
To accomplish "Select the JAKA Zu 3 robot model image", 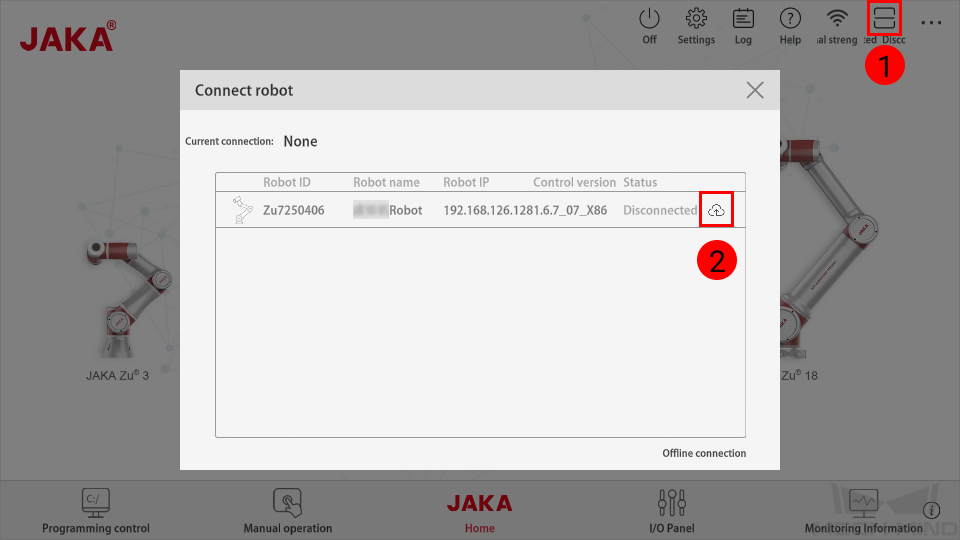I will tap(129, 298).
